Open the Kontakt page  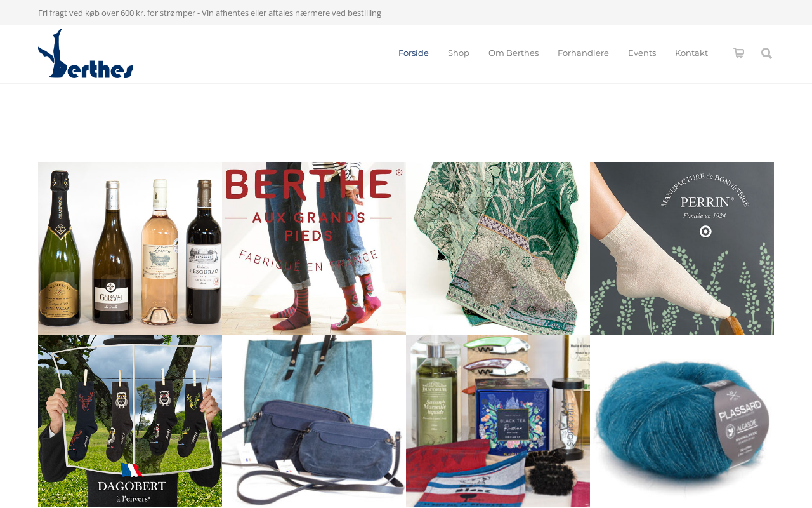tap(691, 53)
